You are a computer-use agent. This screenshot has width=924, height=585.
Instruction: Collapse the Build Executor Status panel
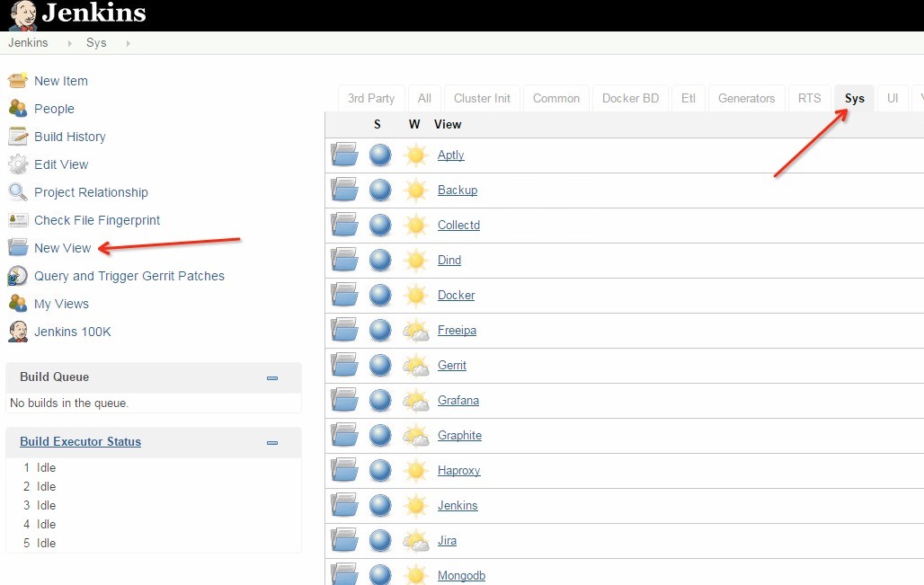[x=272, y=443]
